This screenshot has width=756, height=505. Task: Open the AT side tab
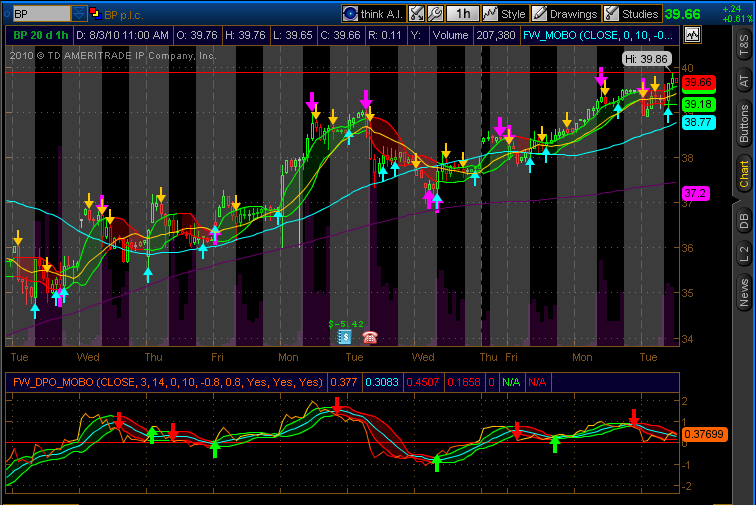(744, 81)
